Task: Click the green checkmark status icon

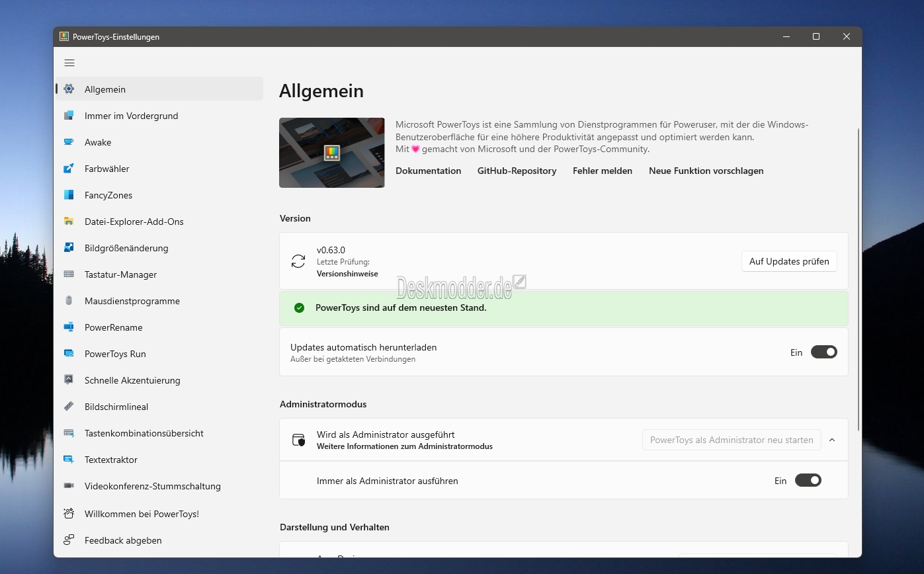Action: pos(300,307)
